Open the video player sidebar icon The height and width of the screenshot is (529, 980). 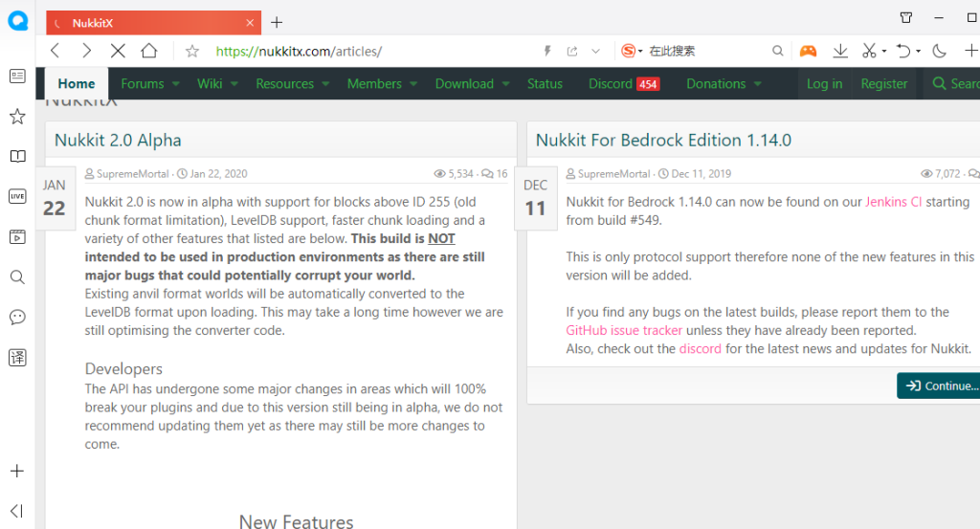pos(17,236)
